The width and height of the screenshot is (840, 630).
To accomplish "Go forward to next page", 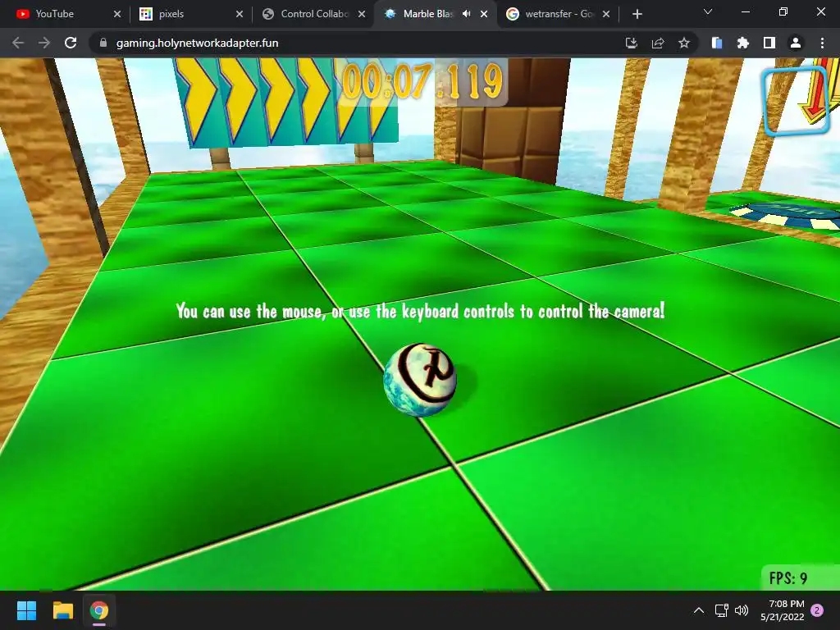I will pyautogui.click(x=44, y=43).
